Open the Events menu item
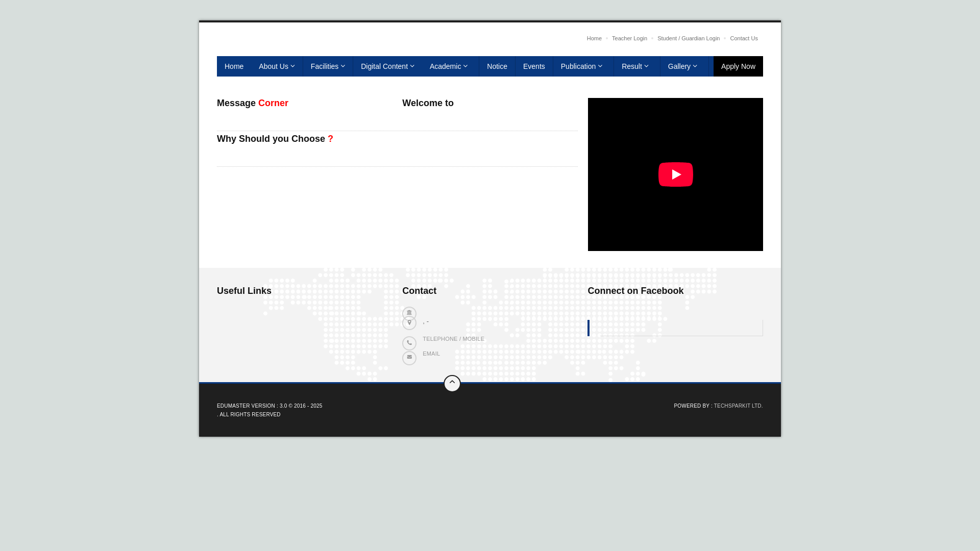This screenshot has height=551, width=980. coord(534,66)
